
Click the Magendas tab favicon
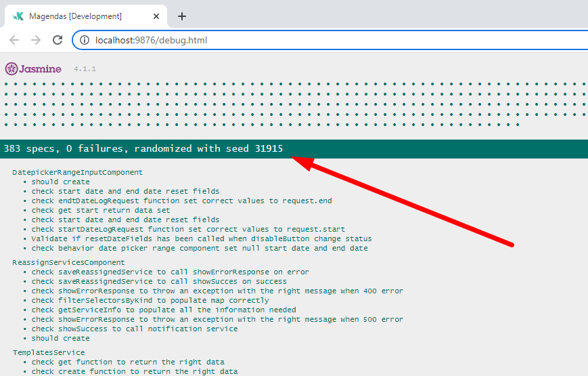click(x=18, y=16)
